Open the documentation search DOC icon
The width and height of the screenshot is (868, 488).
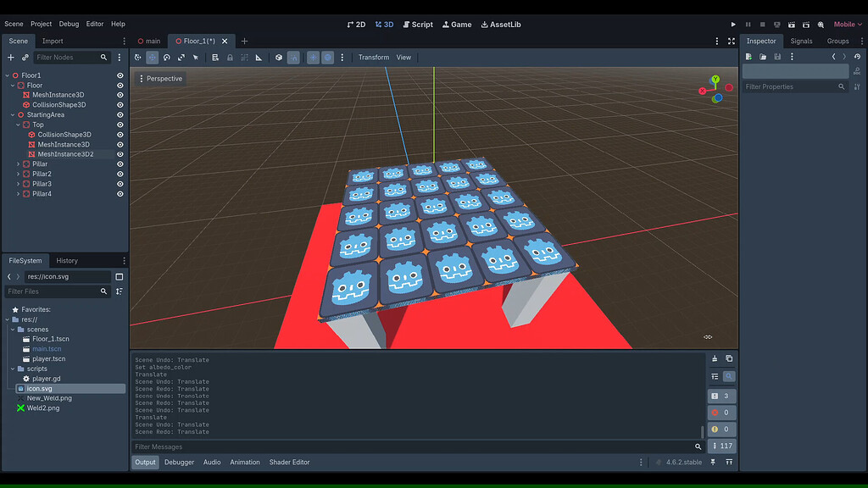pos(857,71)
